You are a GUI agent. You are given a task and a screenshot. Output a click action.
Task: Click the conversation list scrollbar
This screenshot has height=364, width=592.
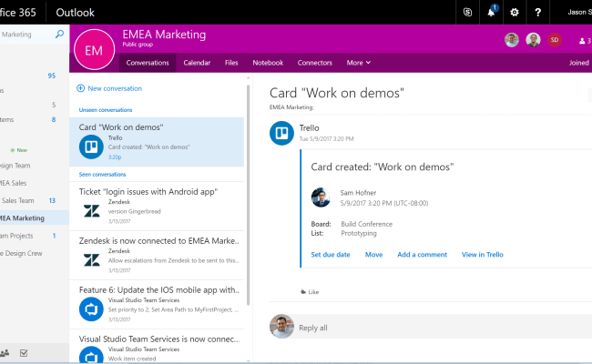point(248,195)
